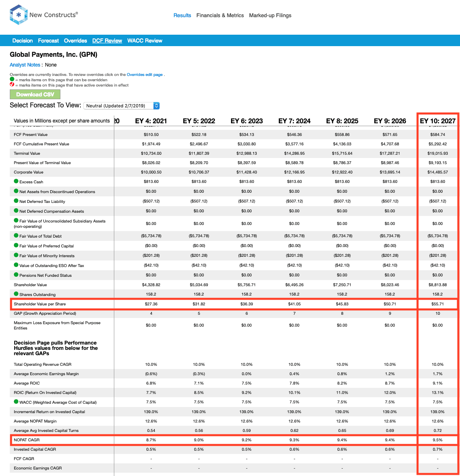Click green dot beside Fair Value of Preferred Capital

(16, 245)
